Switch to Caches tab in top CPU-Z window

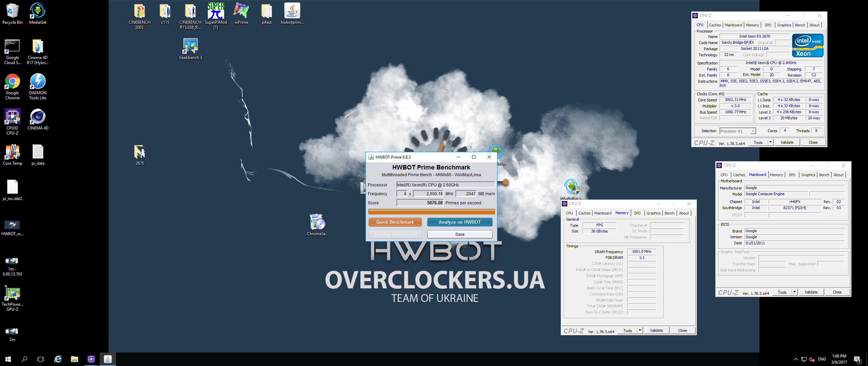715,25
